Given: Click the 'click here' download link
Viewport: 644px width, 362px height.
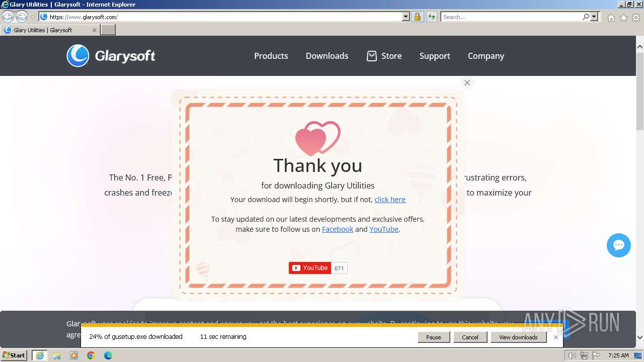Looking at the screenshot, I should click(390, 200).
